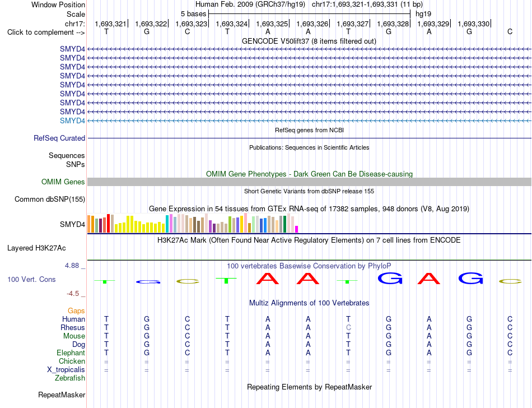
Task: Click the GTEx Gene Expression track title
Action: (309, 208)
